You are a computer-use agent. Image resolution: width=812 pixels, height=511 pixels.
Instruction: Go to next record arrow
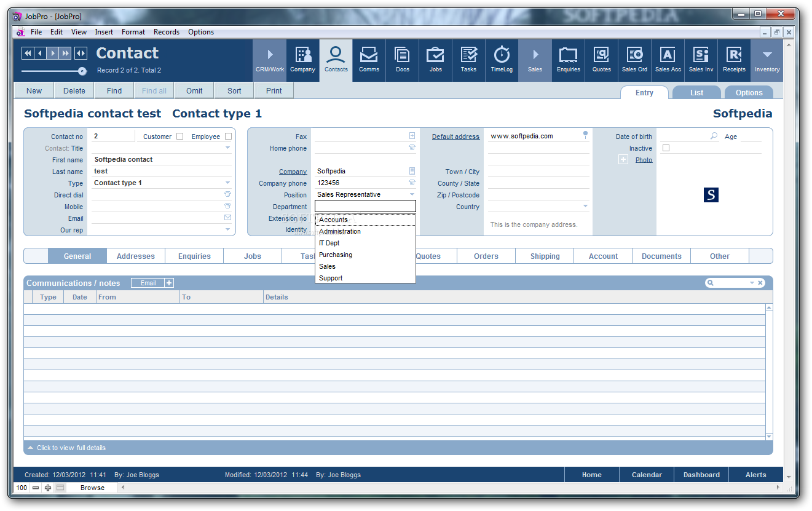click(53, 53)
